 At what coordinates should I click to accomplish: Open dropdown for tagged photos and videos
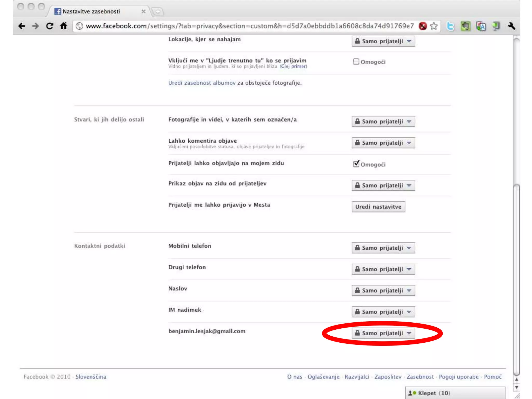click(x=383, y=122)
